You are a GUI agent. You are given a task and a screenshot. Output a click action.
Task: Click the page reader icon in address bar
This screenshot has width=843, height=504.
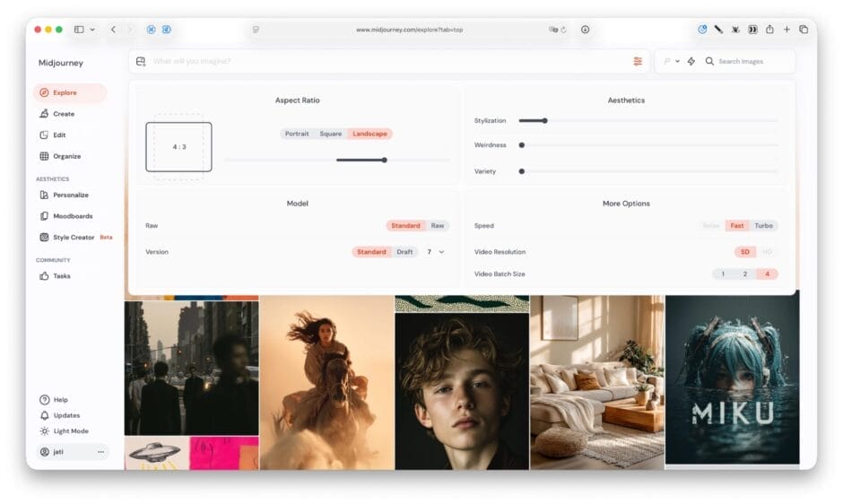256,30
